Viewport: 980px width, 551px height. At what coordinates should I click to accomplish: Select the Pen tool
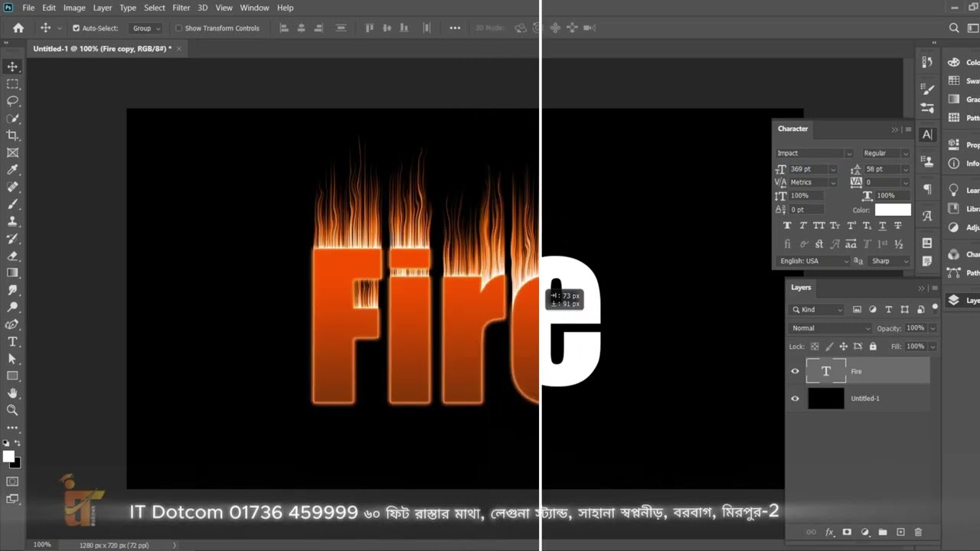(x=12, y=324)
